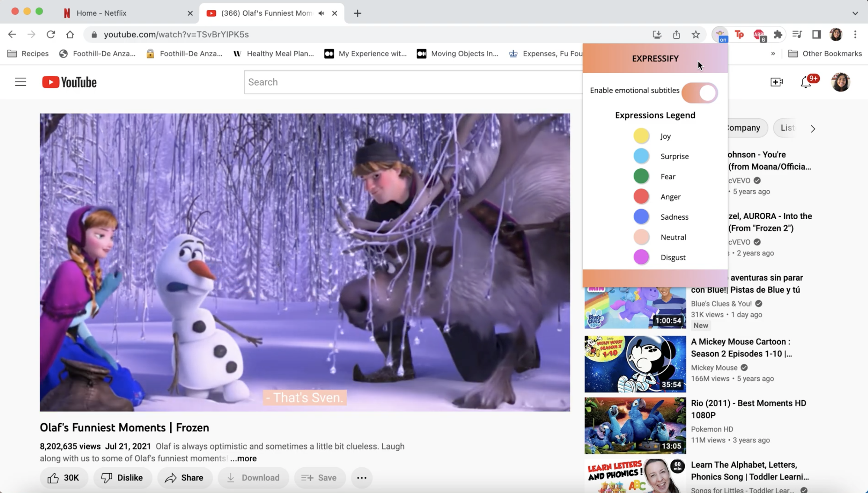Click the Expressify extension icon
The height and width of the screenshot is (493, 868).
coord(720,34)
